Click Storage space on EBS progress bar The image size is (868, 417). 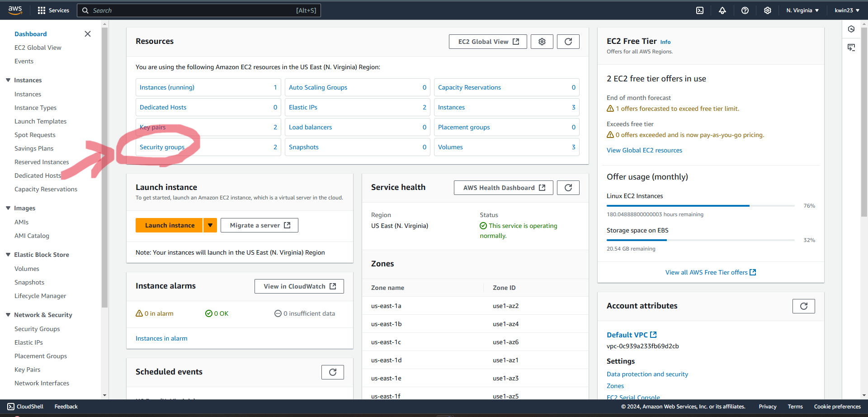coord(701,240)
